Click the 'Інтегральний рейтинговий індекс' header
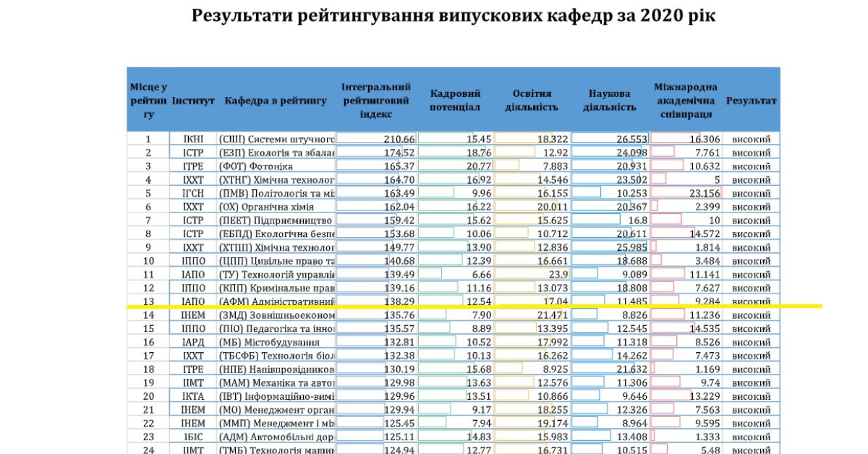This screenshot has height=454, width=868. point(376,100)
